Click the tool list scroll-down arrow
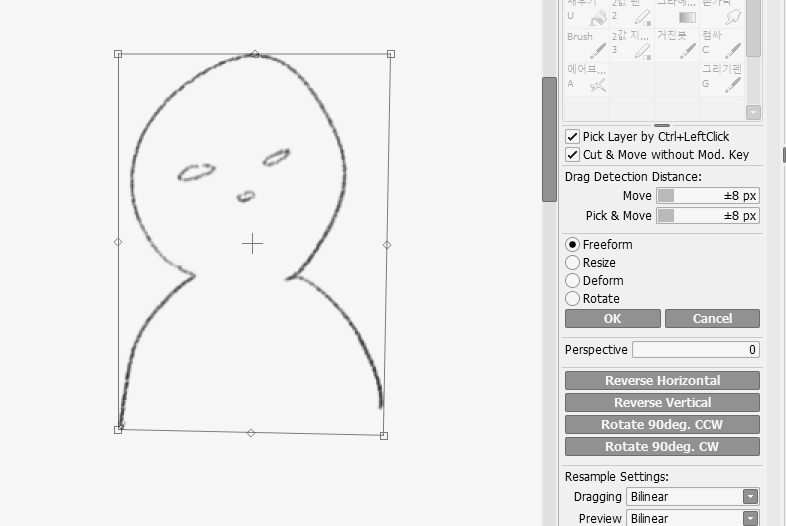786x526 pixels. [753, 112]
